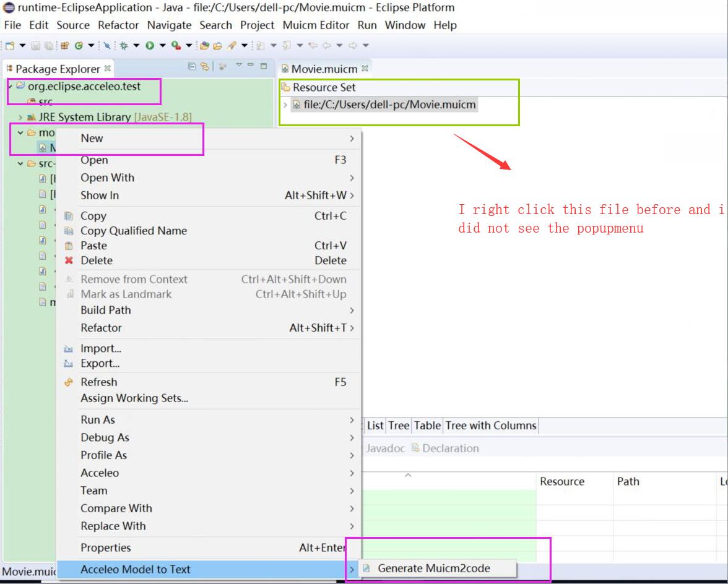Choose Export... in the context menu

pyautogui.click(x=209, y=363)
